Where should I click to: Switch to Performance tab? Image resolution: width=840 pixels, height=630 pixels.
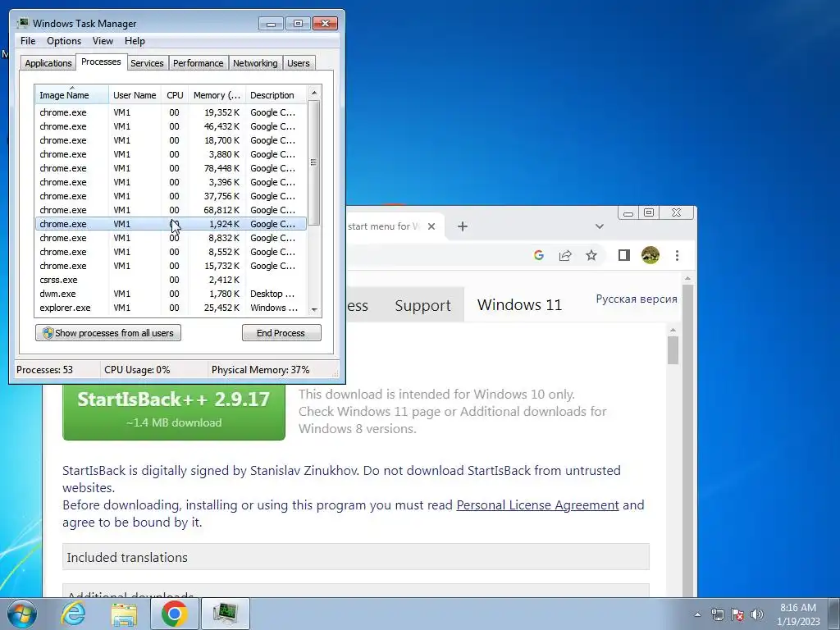(199, 63)
